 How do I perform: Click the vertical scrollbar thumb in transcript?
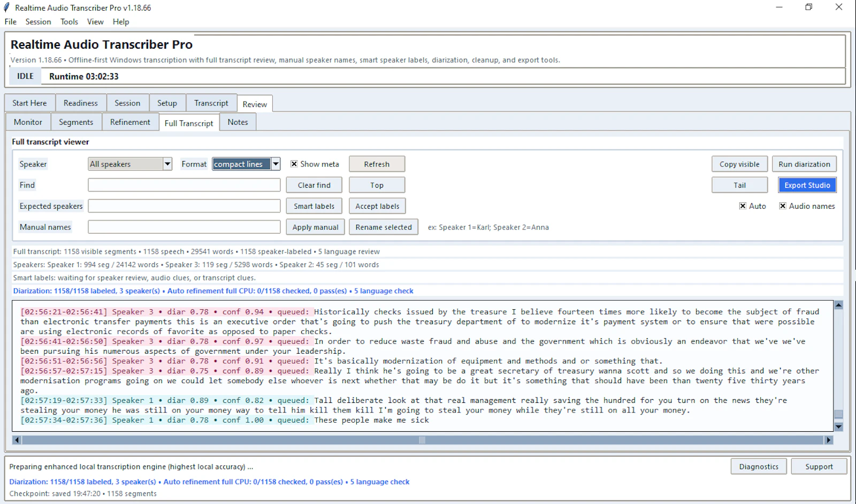839,415
